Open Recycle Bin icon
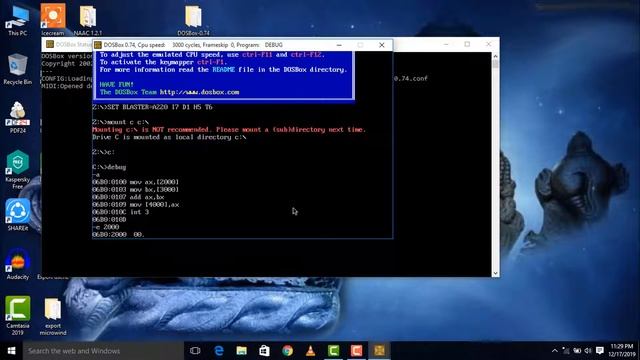Viewport: 640px width, 360px height. (x=18, y=69)
